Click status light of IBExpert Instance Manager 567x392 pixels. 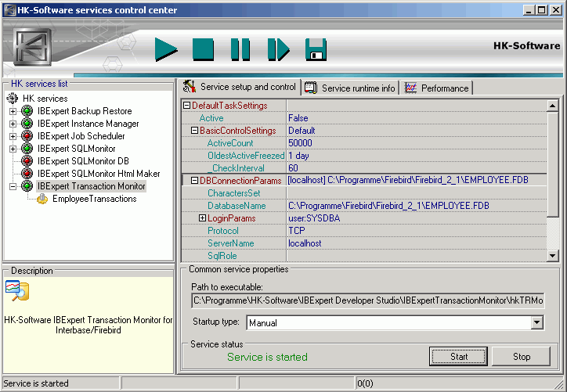[27, 124]
